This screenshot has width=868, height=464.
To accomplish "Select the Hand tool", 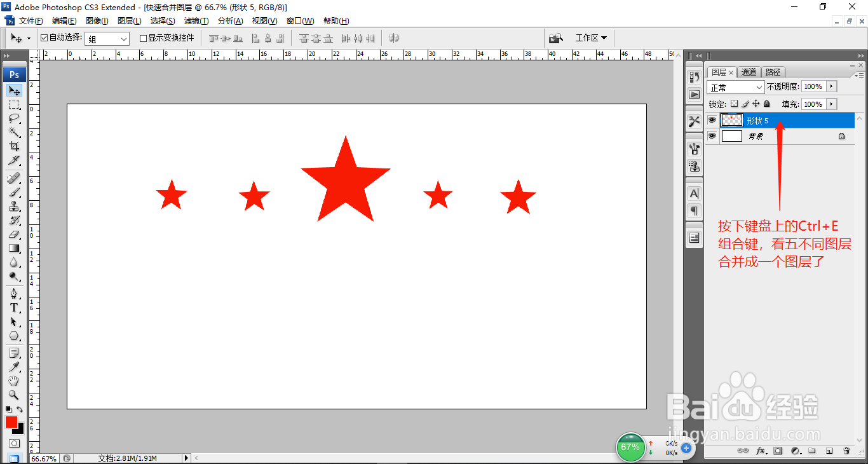I will tap(14, 381).
